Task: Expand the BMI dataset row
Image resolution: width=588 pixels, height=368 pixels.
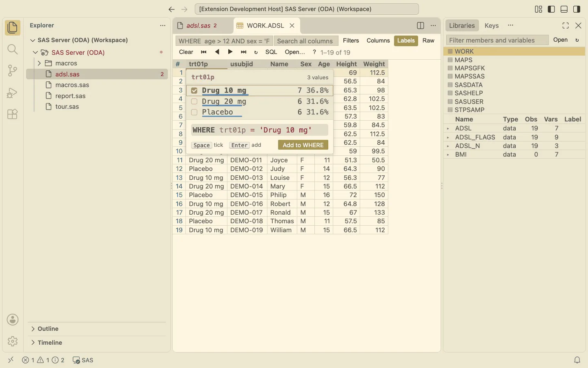Action: [x=448, y=155]
